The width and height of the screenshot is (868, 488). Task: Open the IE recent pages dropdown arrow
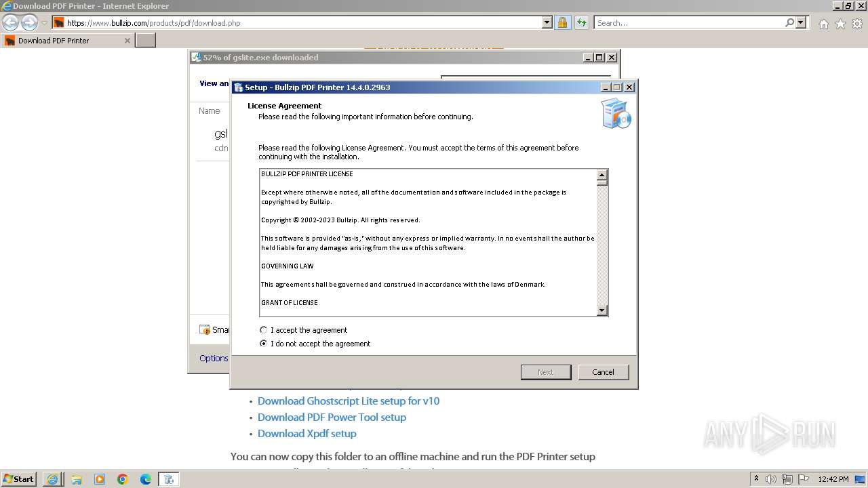(x=44, y=23)
